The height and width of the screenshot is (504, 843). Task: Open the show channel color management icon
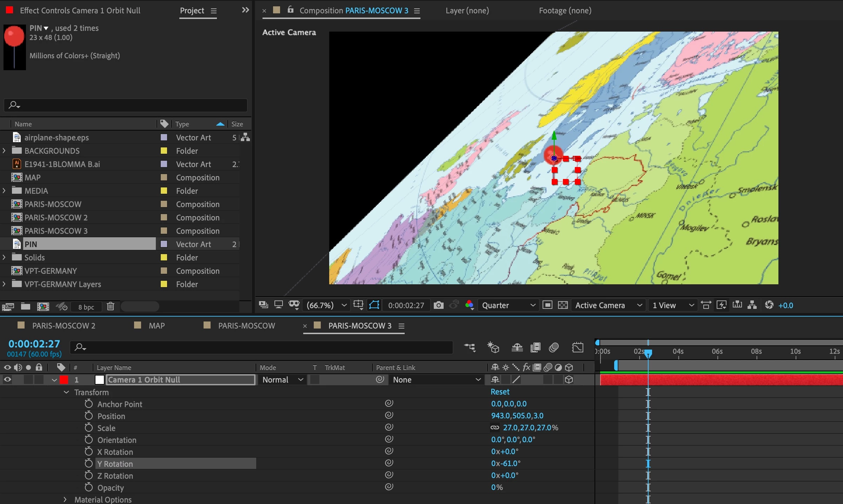pyautogui.click(x=470, y=305)
